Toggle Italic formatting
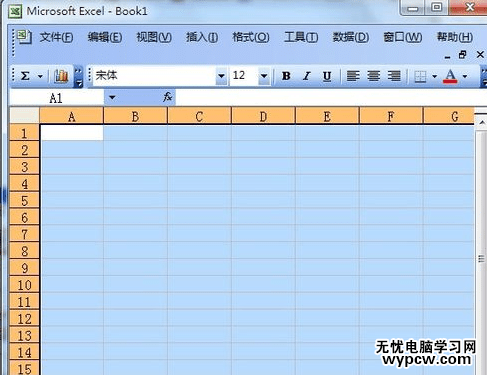 [x=307, y=76]
